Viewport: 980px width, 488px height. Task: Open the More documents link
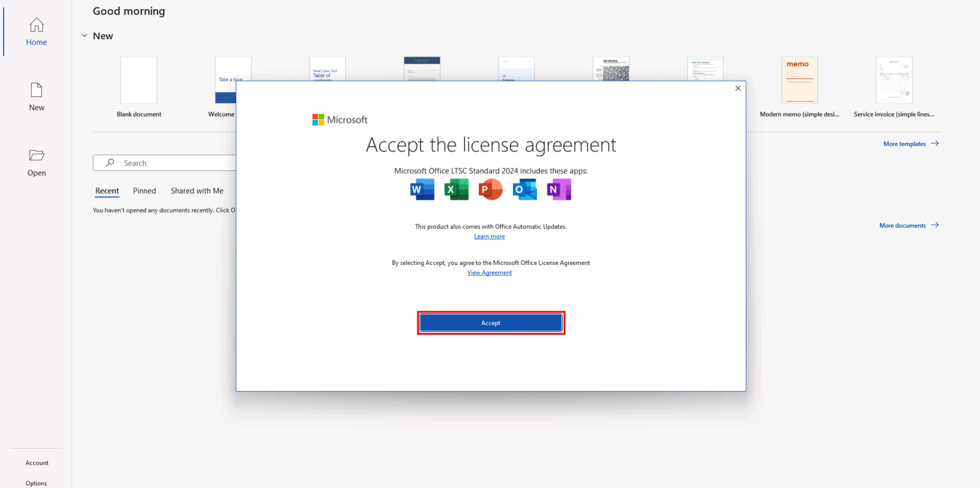(909, 226)
